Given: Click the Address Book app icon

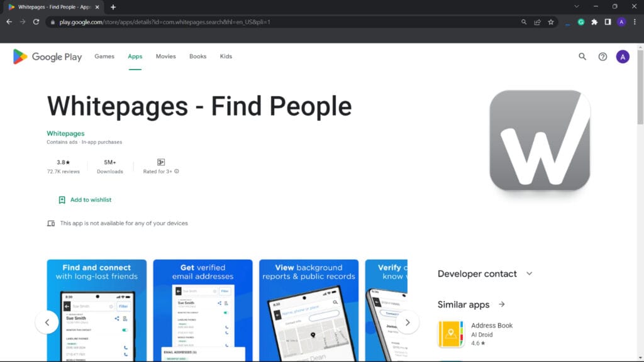Looking at the screenshot, I should point(451,334).
